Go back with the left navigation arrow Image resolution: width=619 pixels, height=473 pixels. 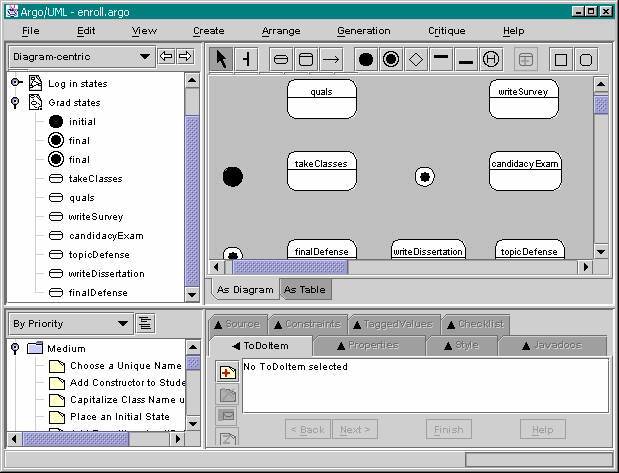pos(166,56)
